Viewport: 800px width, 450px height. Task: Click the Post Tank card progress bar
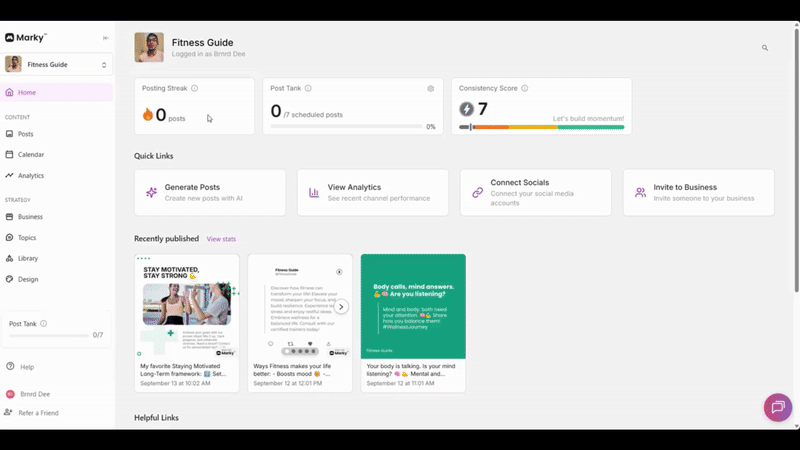346,127
